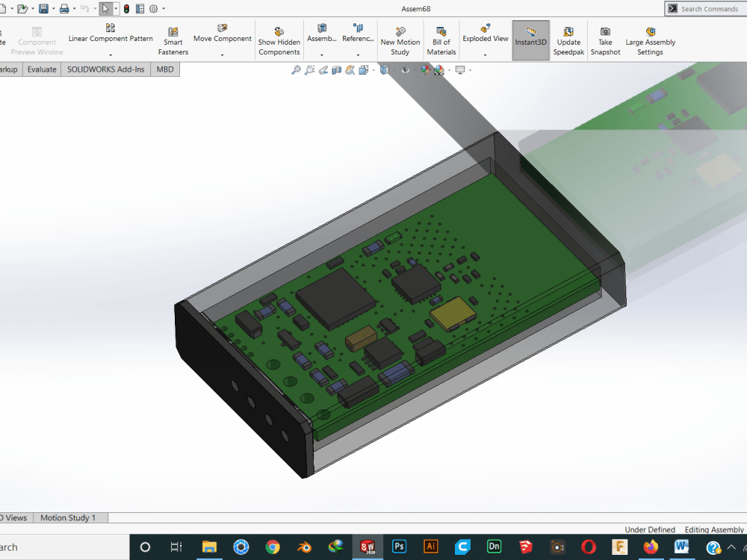The image size is (747, 560).
Task: Open Google Chrome from taskbar
Action: pos(273,547)
